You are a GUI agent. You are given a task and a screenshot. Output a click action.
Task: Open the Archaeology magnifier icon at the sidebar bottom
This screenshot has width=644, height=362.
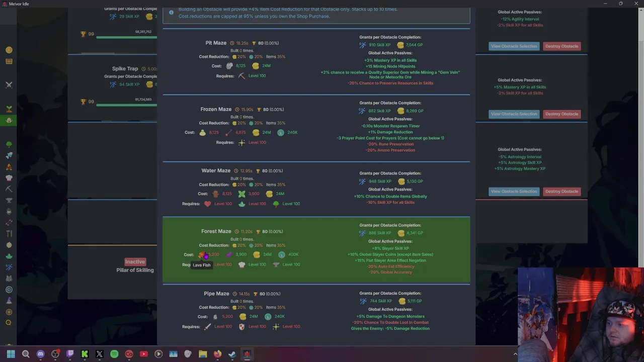click(x=9, y=323)
